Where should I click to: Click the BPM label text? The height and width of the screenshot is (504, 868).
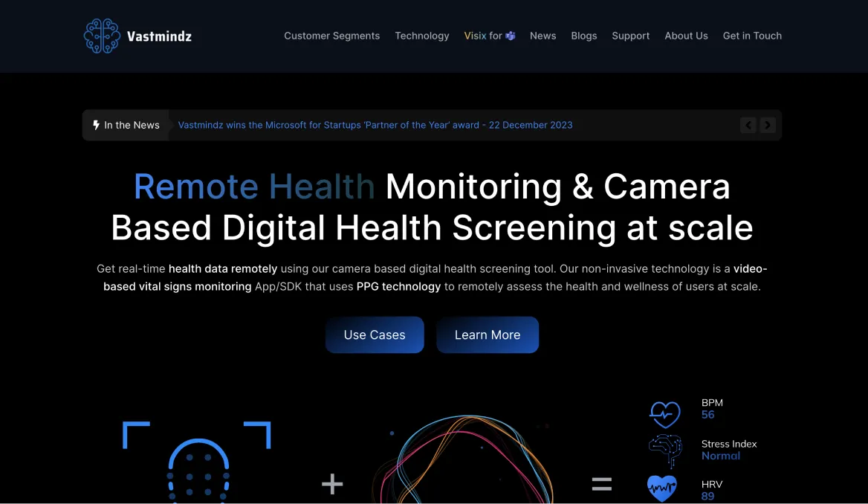pyautogui.click(x=712, y=403)
